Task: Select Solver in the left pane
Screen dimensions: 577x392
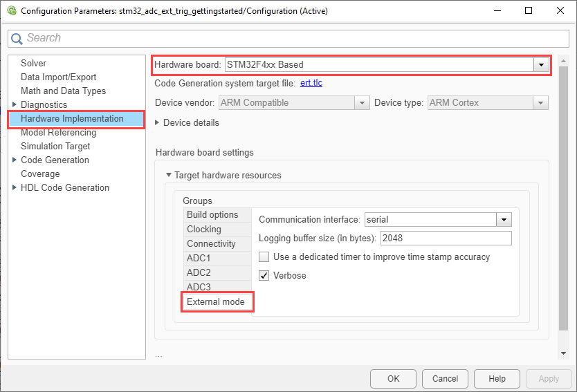Action: (34, 64)
